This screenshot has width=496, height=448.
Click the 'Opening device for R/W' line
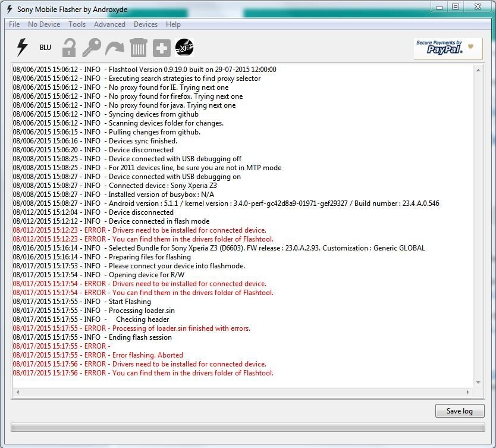[x=99, y=275]
